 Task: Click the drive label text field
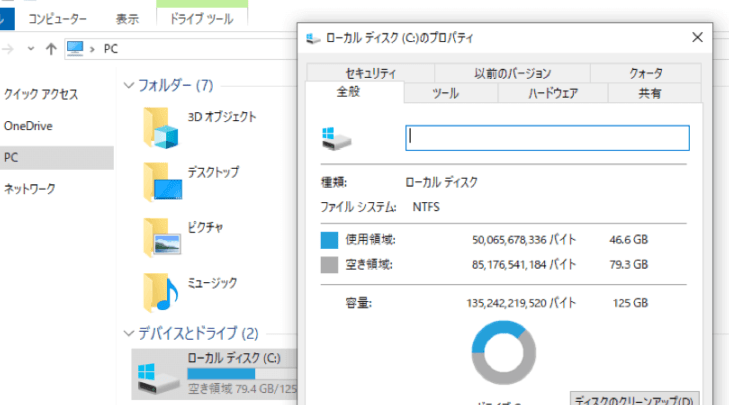tap(547, 138)
